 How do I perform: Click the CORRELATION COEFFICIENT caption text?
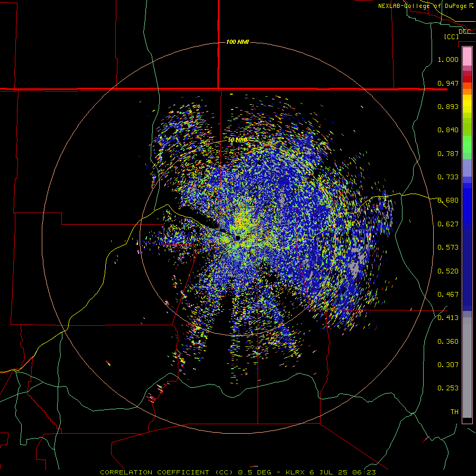(154, 472)
